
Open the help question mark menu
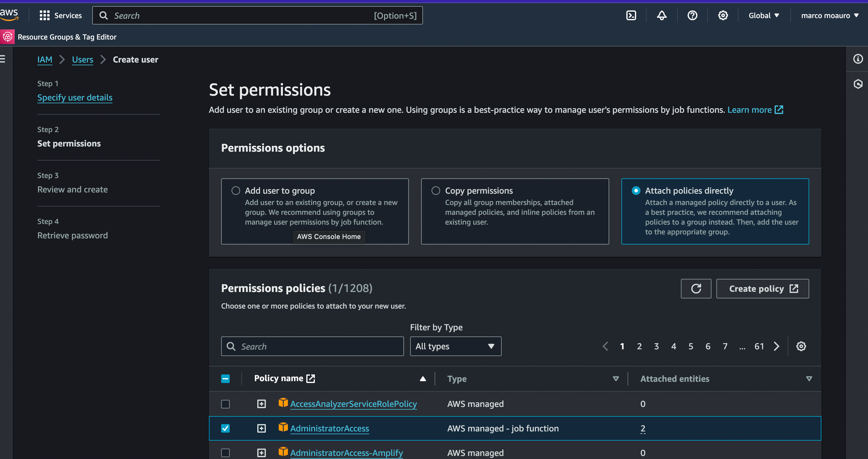(692, 15)
